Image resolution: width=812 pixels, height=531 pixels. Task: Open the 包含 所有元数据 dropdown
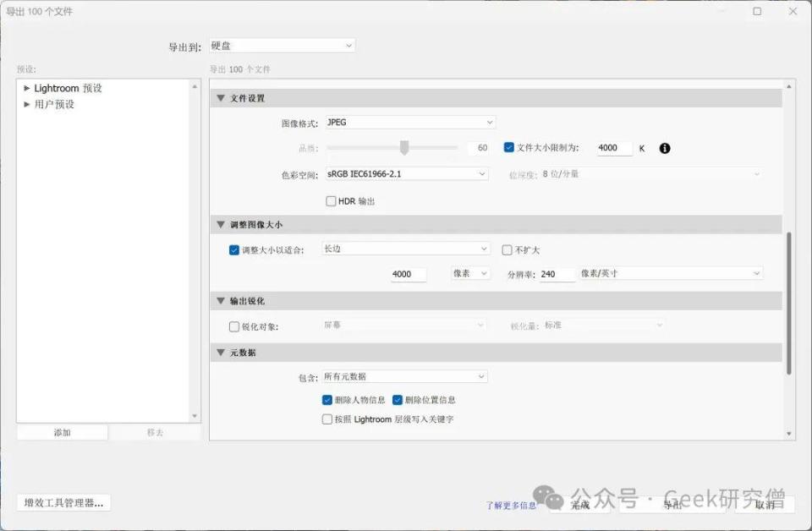pos(404,377)
